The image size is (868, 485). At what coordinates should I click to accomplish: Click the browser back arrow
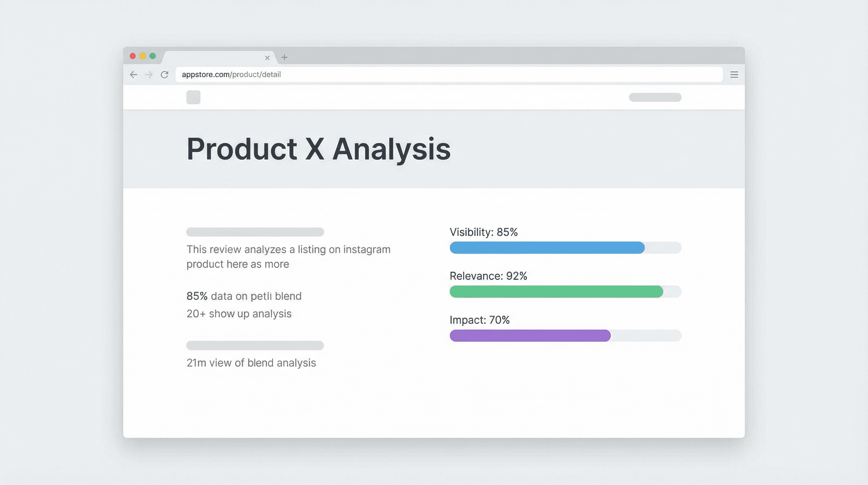point(134,75)
